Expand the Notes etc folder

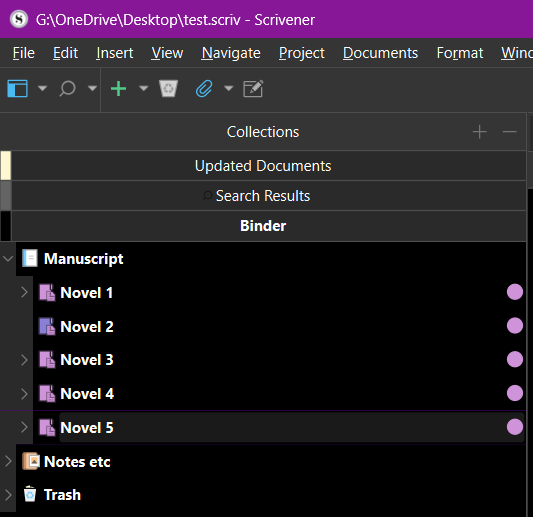8,461
